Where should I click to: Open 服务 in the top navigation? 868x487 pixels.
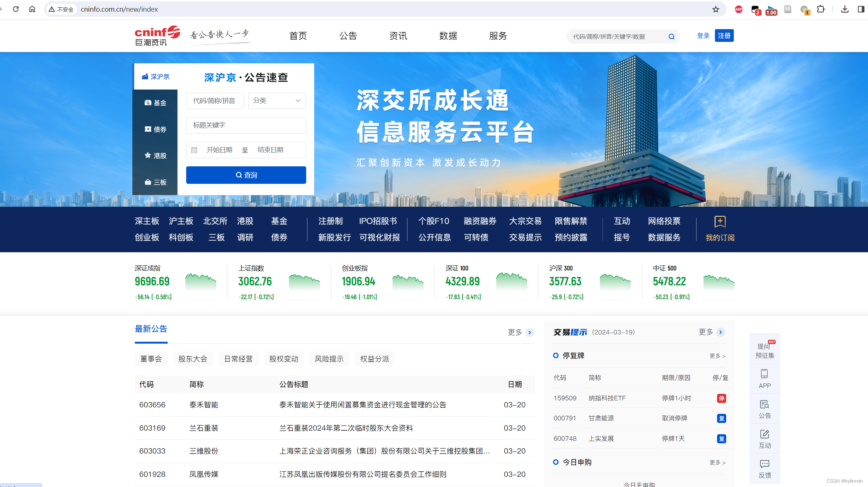[498, 36]
